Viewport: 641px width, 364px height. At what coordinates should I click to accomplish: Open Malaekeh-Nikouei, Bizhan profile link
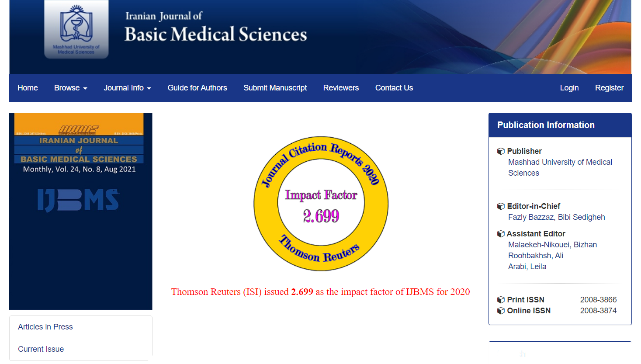tap(552, 245)
